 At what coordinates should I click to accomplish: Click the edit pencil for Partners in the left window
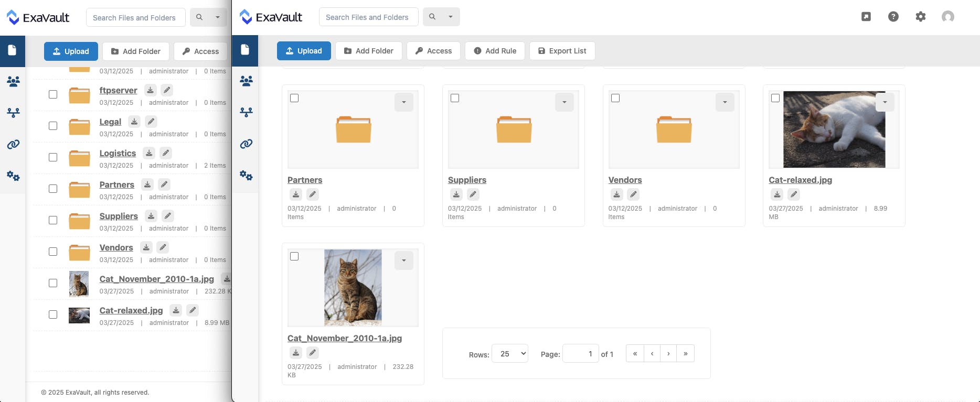click(164, 184)
